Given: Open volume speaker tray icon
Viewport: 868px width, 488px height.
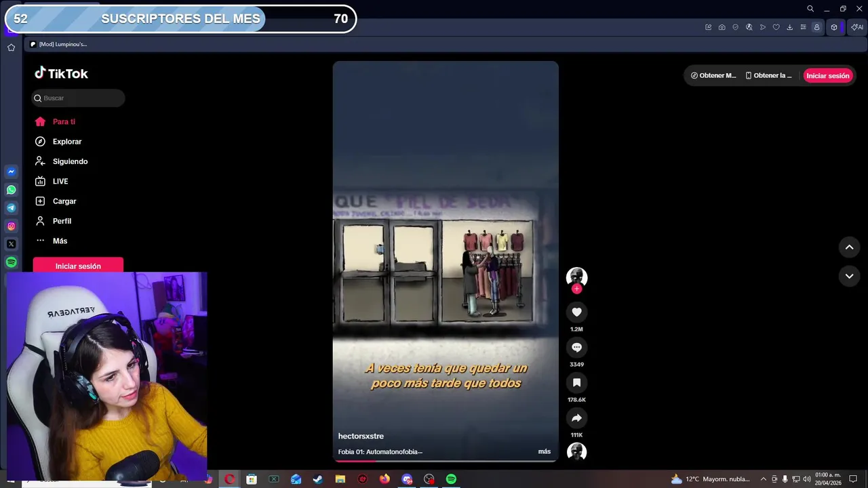Looking at the screenshot, I should pyautogui.click(x=807, y=479).
